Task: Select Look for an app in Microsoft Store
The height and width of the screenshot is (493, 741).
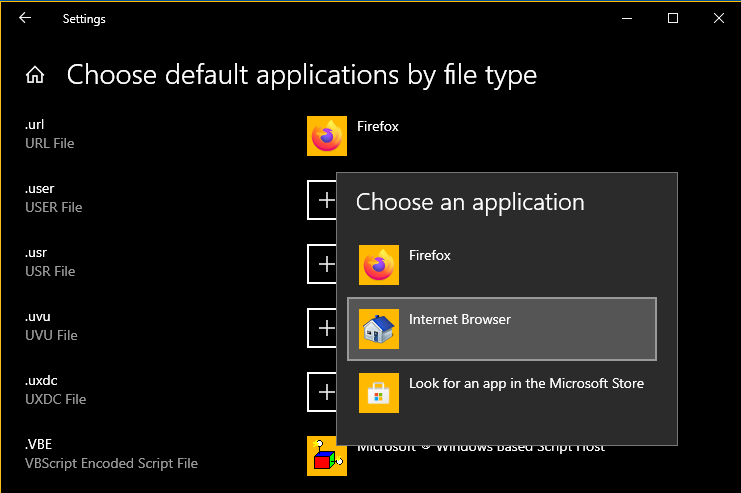Action: tap(502, 393)
